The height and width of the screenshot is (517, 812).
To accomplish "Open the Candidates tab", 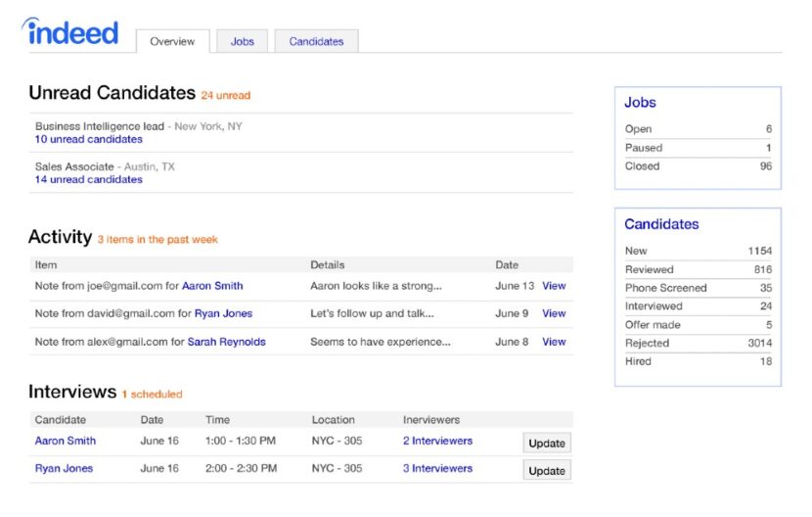I will point(316,41).
